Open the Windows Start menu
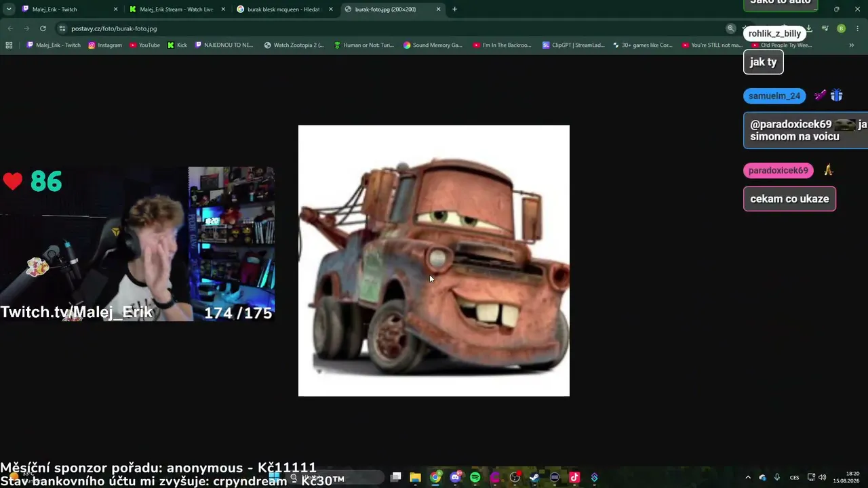This screenshot has width=868, height=488. (275, 477)
